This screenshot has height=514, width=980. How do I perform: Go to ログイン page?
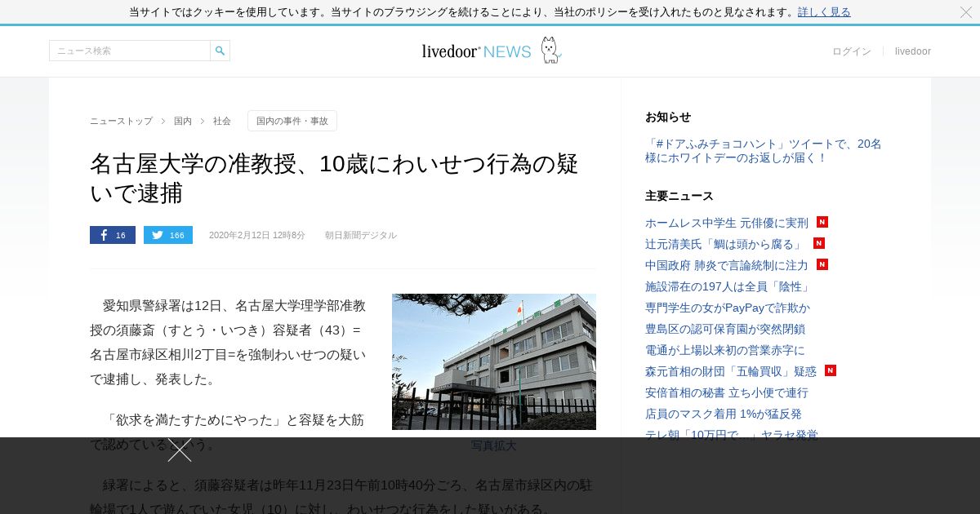click(x=852, y=51)
